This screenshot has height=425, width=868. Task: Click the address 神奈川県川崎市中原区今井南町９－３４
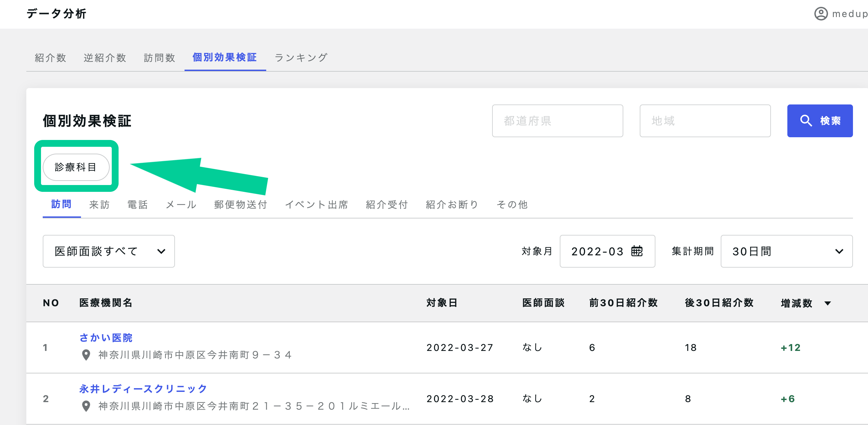tap(195, 355)
